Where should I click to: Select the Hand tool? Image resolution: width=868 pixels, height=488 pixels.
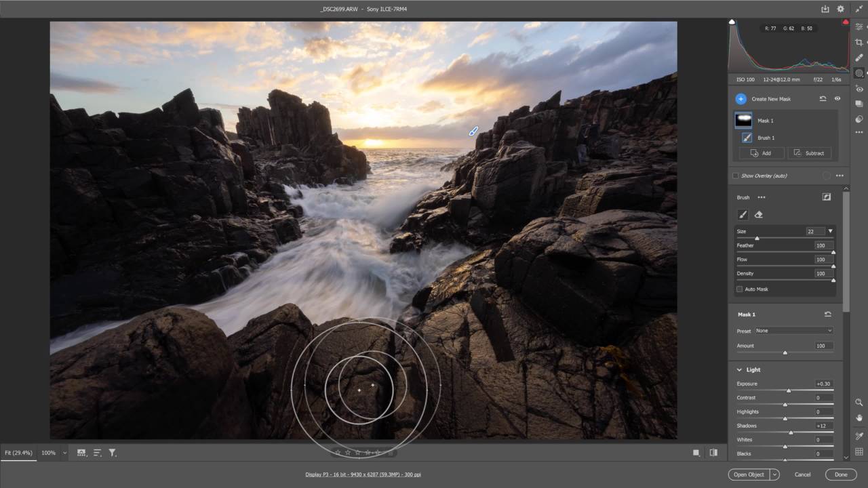(x=859, y=418)
